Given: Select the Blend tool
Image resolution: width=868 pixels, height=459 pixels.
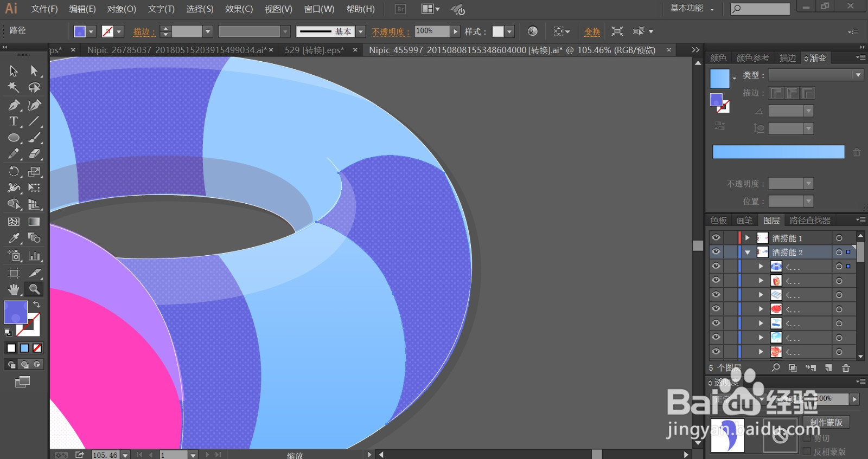Looking at the screenshot, I should (34, 238).
